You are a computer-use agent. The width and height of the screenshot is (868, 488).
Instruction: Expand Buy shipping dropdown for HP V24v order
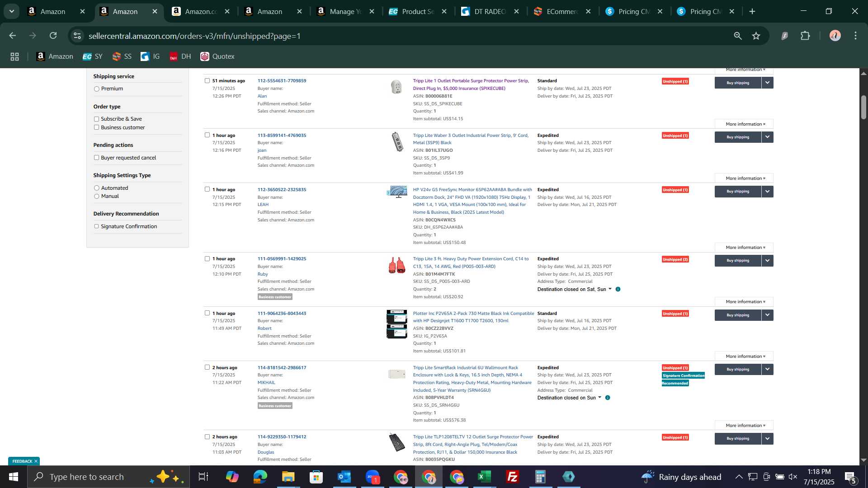tap(768, 192)
